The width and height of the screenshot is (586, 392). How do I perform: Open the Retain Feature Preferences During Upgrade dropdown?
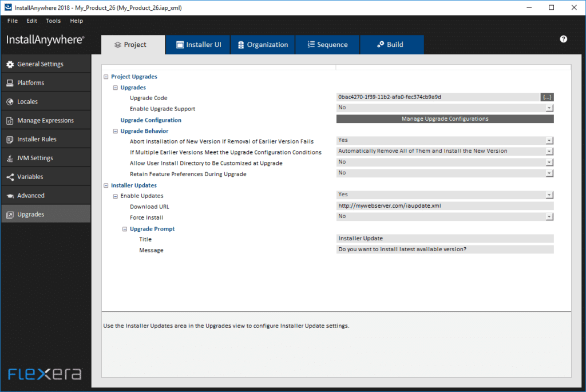coord(548,173)
